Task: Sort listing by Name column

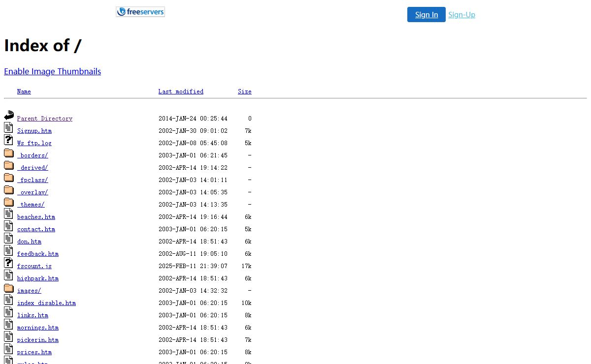Action: coord(24,91)
